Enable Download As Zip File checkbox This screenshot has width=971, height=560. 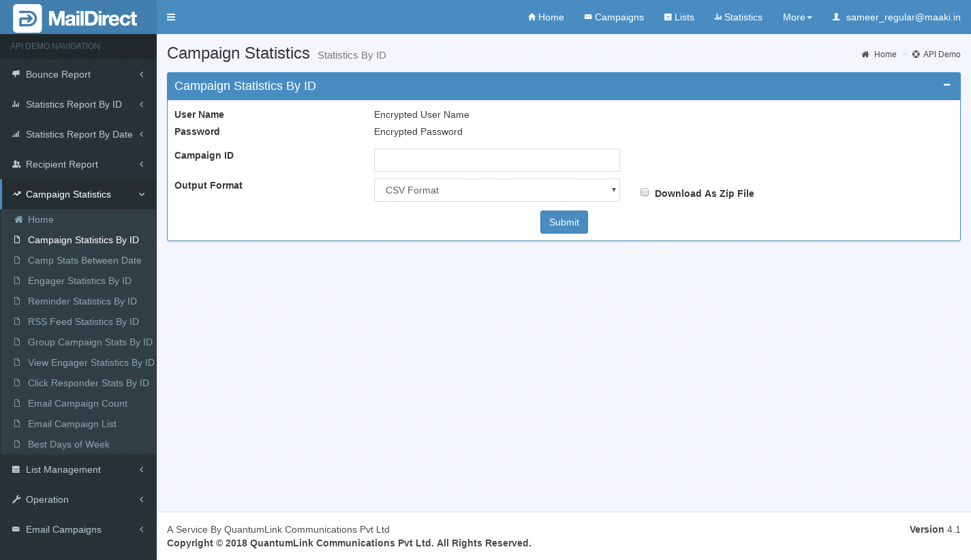pos(645,193)
